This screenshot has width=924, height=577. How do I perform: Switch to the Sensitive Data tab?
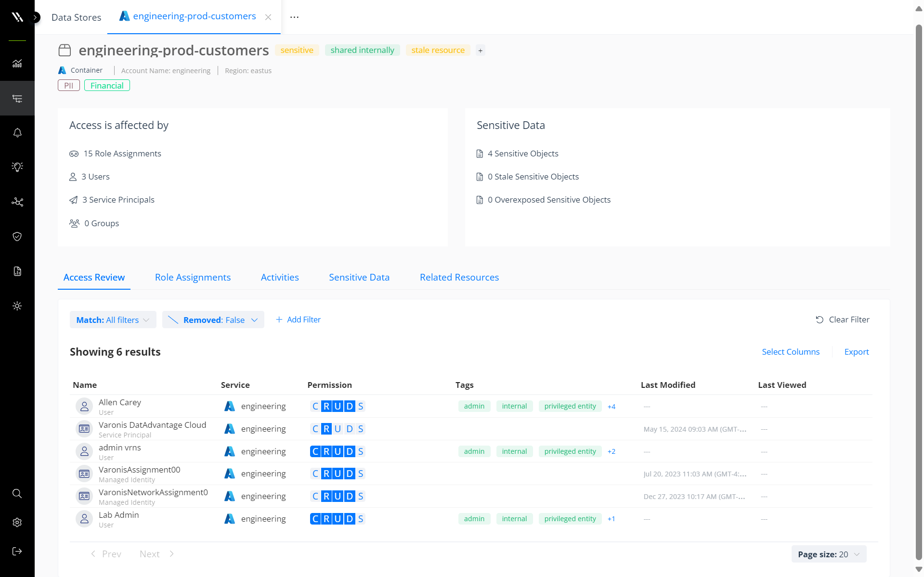pyautogui.click(x=359, y=277)
